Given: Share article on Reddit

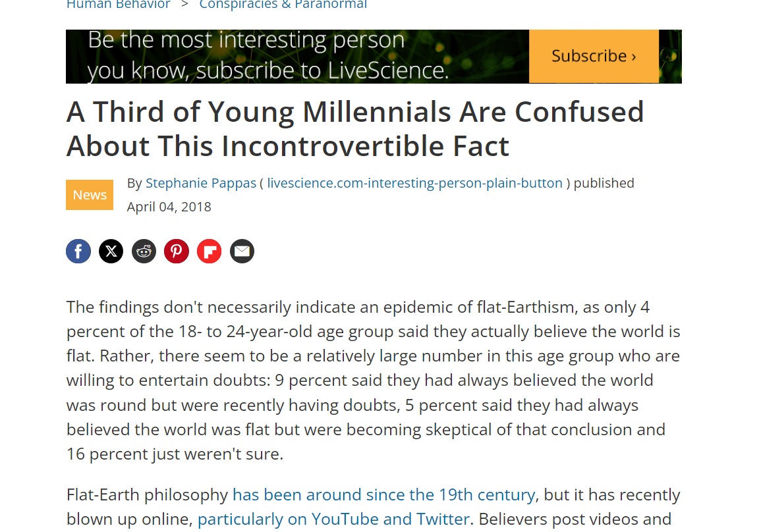Looking at the screenshot, I should (144, 251).
